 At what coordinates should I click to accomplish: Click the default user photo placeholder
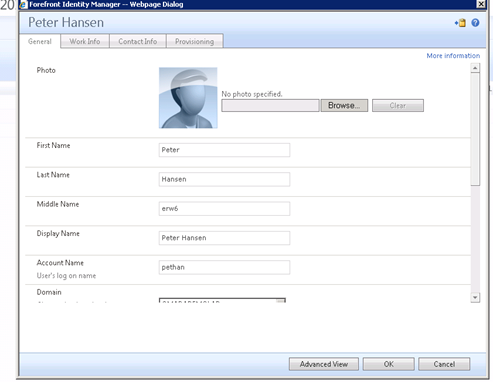(188, 98)
